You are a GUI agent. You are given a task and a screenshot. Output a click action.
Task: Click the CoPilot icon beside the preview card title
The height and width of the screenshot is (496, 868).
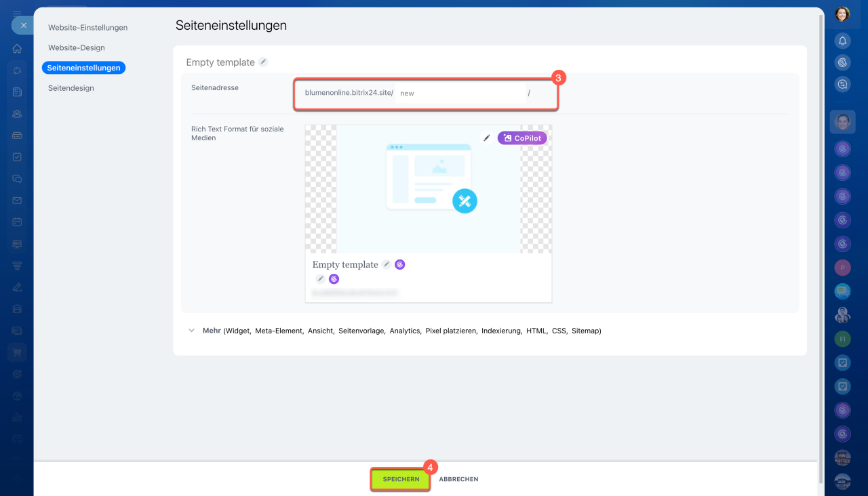(400, 265)
